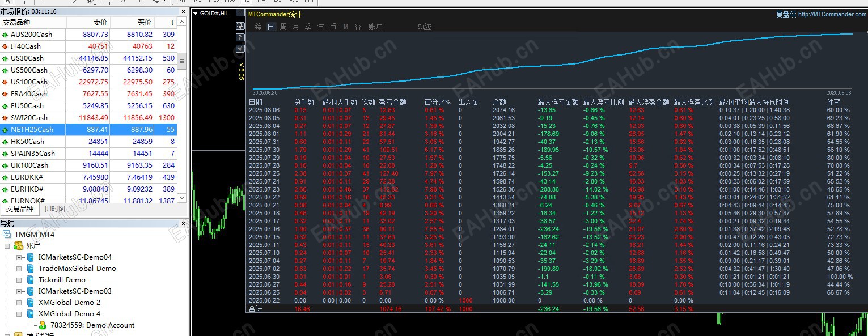The height and width of the screenshot is (336, 868).
Task: Click the Tickmill-Demo server icon
Action: click(31, 280)
